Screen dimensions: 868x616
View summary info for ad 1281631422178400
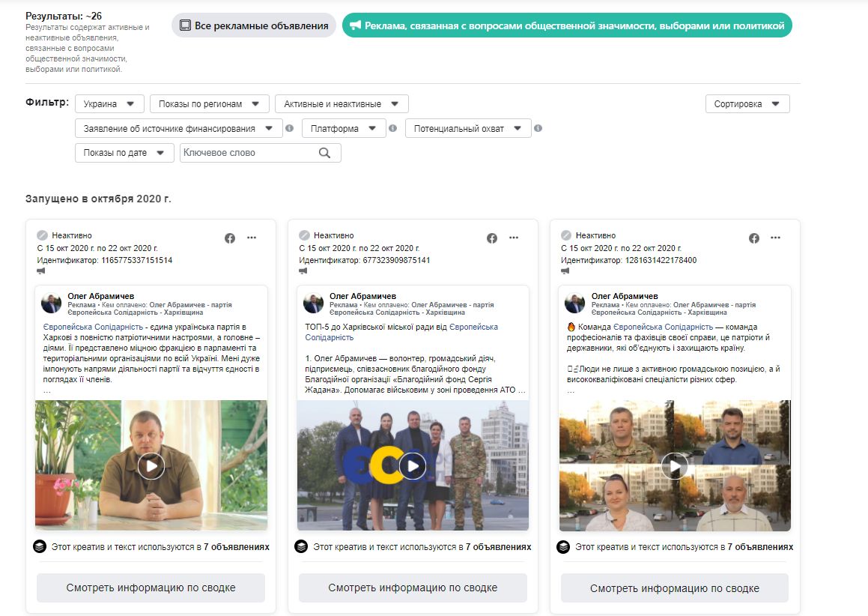(x=675, y=588)
